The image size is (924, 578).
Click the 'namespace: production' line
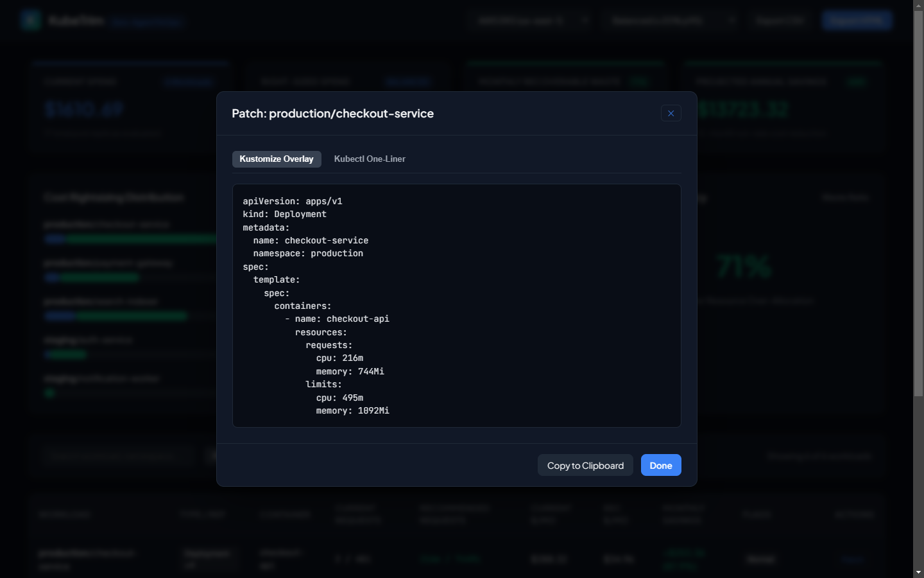coord(308,253)
